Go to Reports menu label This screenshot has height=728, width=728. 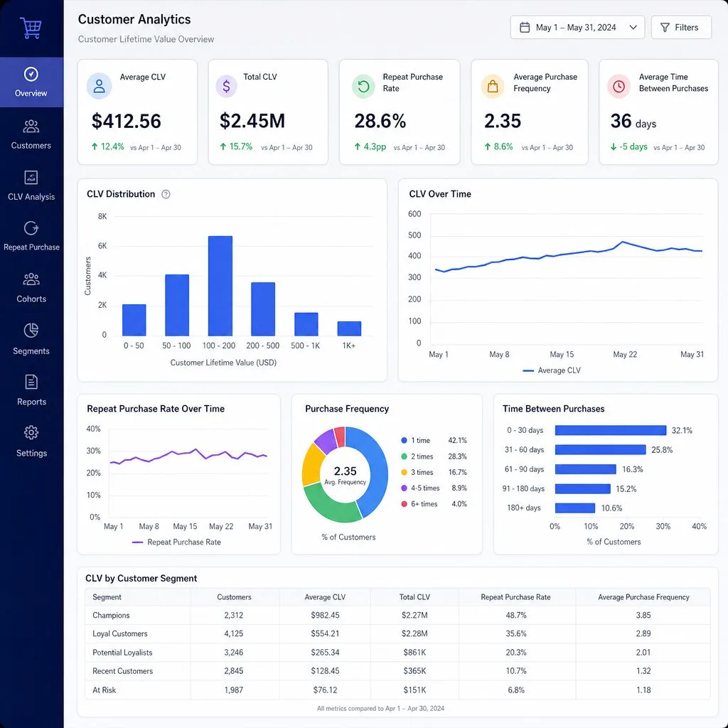(x=31, y=402)
